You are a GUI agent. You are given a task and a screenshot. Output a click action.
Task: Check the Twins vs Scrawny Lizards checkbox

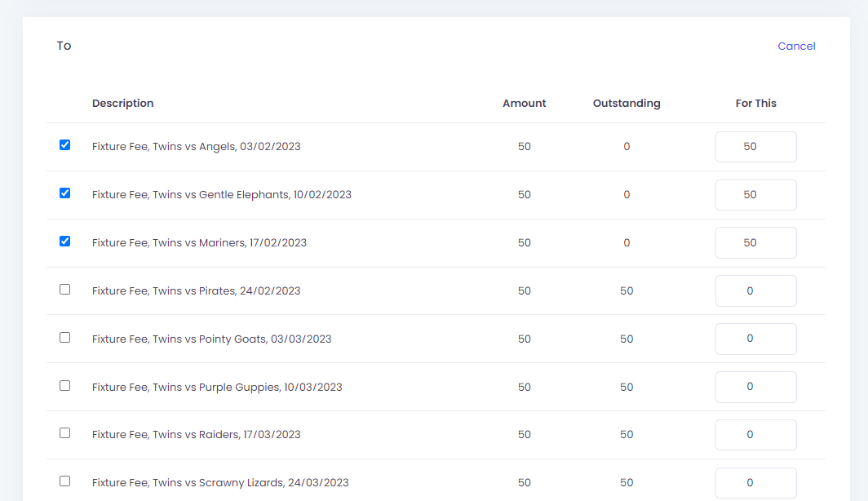[x=64, y=481]
